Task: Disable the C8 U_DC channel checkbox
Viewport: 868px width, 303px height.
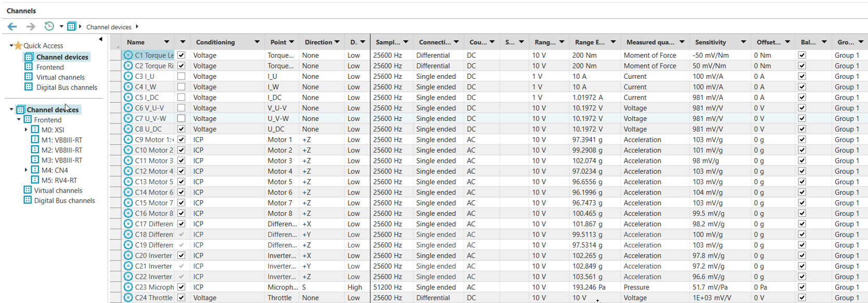Action: click(x=181, y=129)
